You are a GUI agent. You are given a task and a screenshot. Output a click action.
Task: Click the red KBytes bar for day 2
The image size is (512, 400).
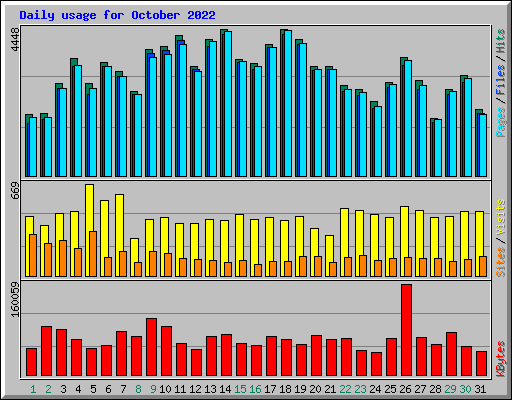pyautogui.click(x=46, y=351)
